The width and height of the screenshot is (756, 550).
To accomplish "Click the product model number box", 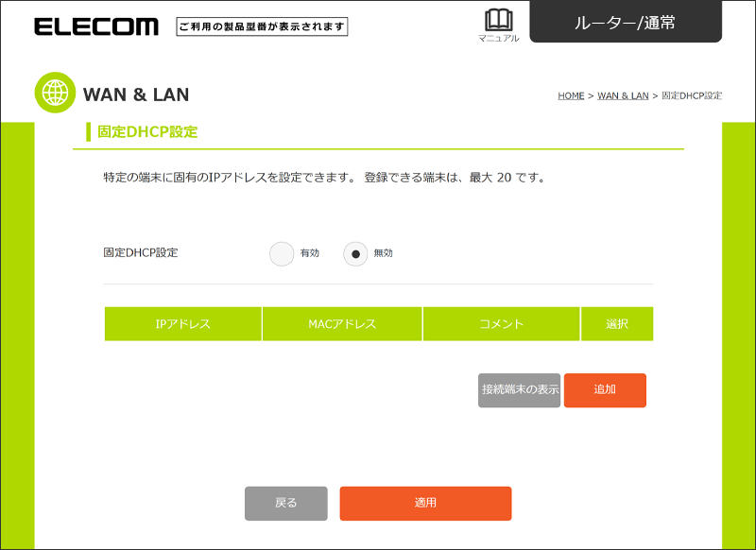I will click(262, 27).
